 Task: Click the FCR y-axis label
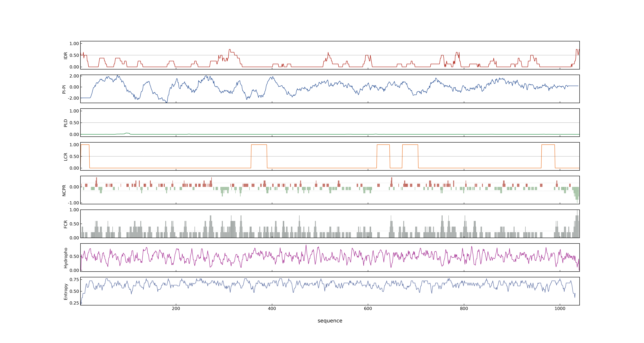66,224
